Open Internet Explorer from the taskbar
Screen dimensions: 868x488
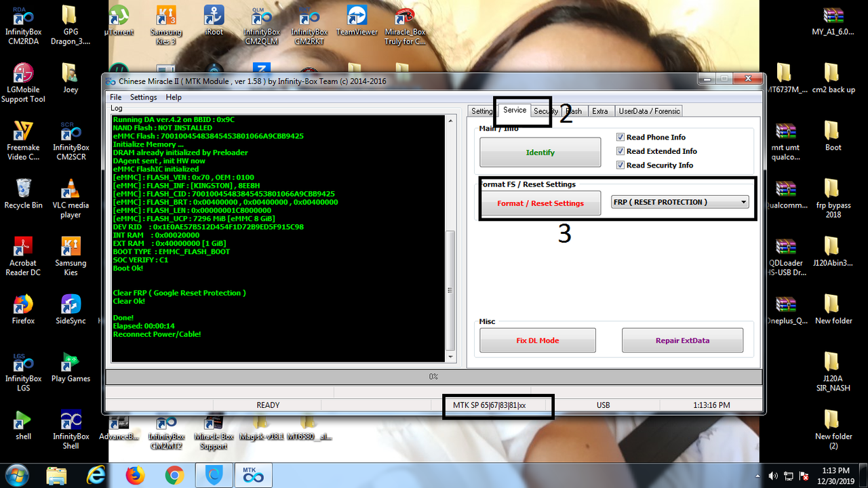pos(96,476)
